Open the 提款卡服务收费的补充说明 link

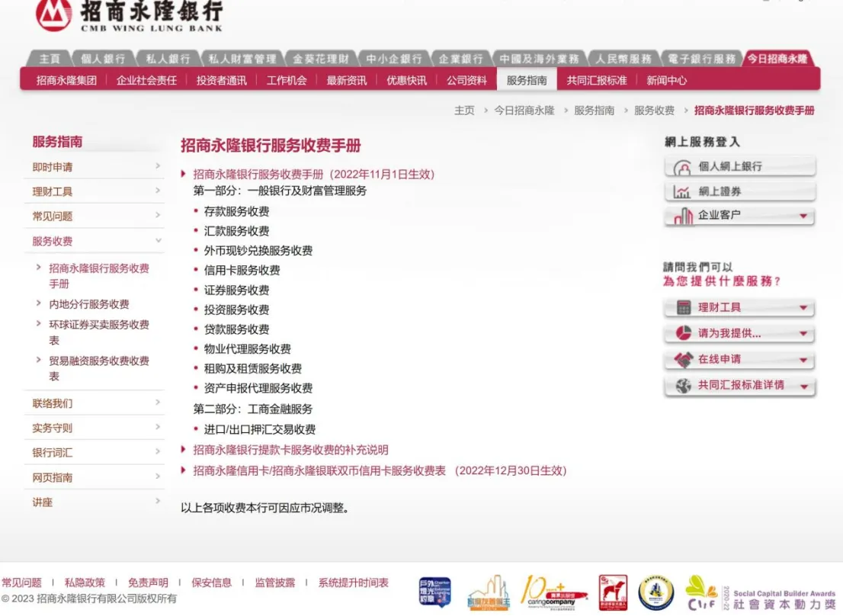[290, 450]
